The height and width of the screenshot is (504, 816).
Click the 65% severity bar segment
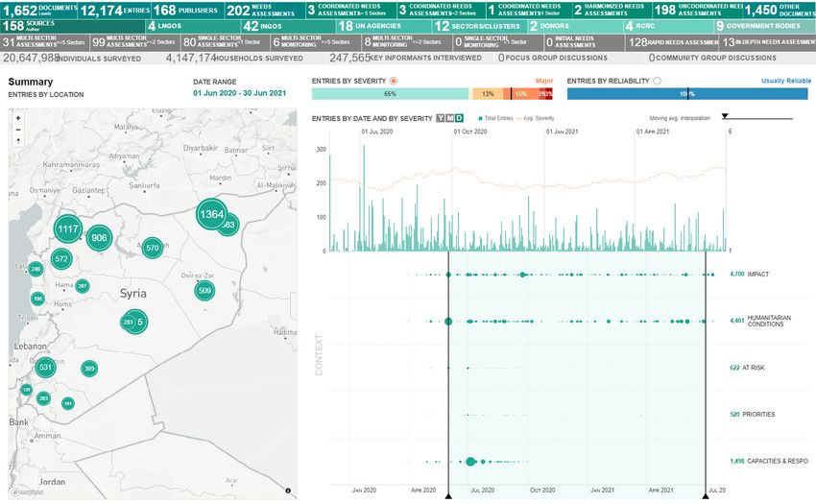coord(390,94)
